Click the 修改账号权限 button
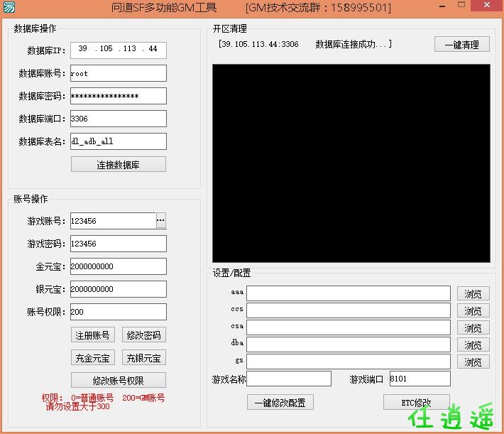 tap(118, 380)
